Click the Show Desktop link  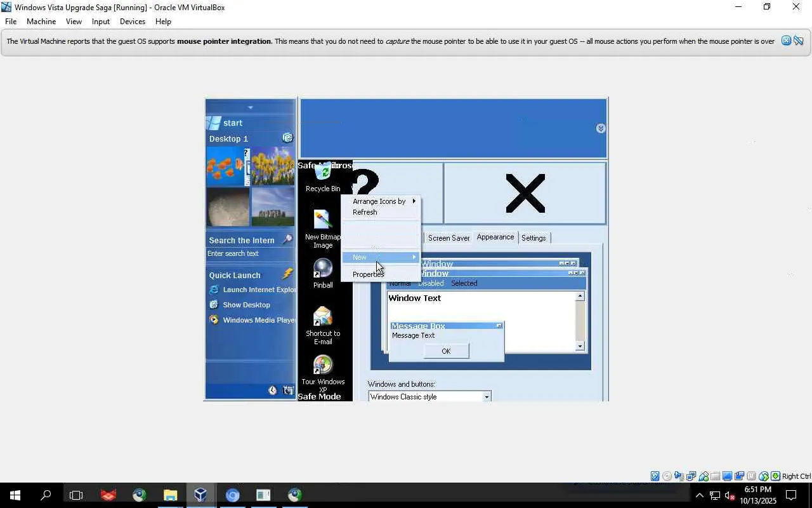[246, 305]
